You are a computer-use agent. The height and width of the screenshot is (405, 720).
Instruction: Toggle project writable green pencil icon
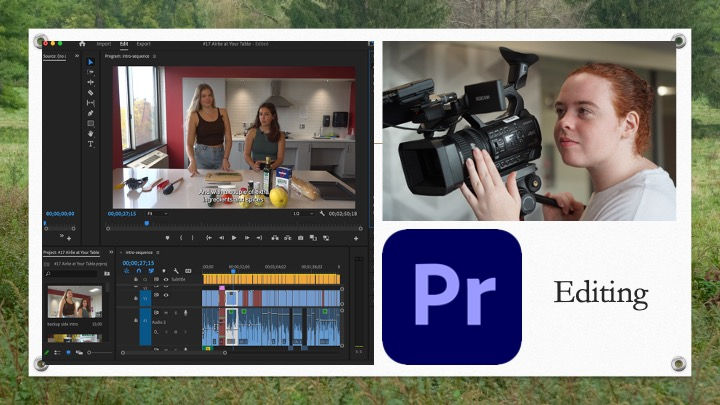46,353
